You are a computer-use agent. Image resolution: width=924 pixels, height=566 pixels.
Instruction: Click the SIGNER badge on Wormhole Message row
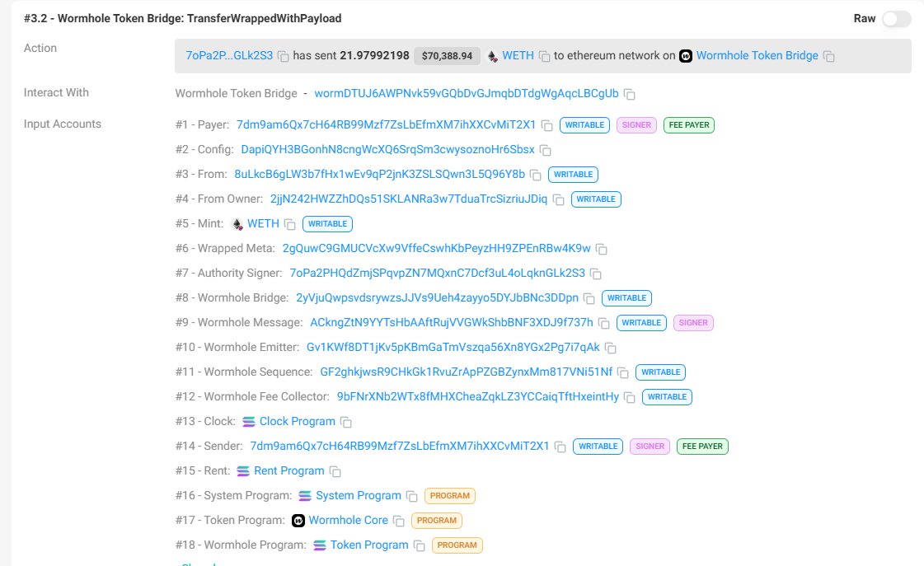[693, 323]
